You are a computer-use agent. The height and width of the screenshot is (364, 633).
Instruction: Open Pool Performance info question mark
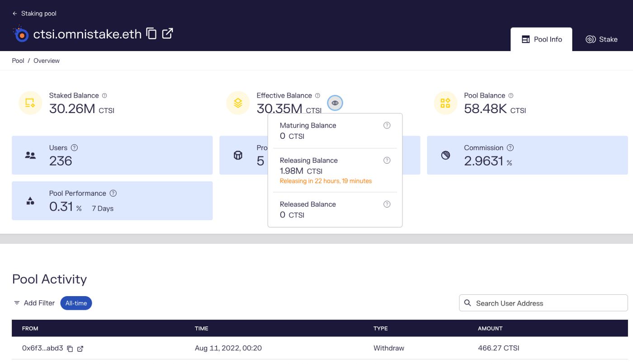coord(113,193)
